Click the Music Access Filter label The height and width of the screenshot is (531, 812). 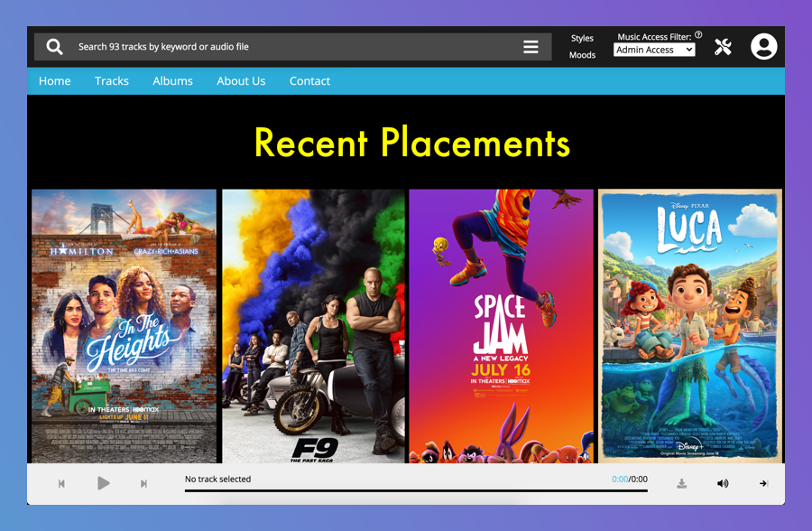click(654, 37)
